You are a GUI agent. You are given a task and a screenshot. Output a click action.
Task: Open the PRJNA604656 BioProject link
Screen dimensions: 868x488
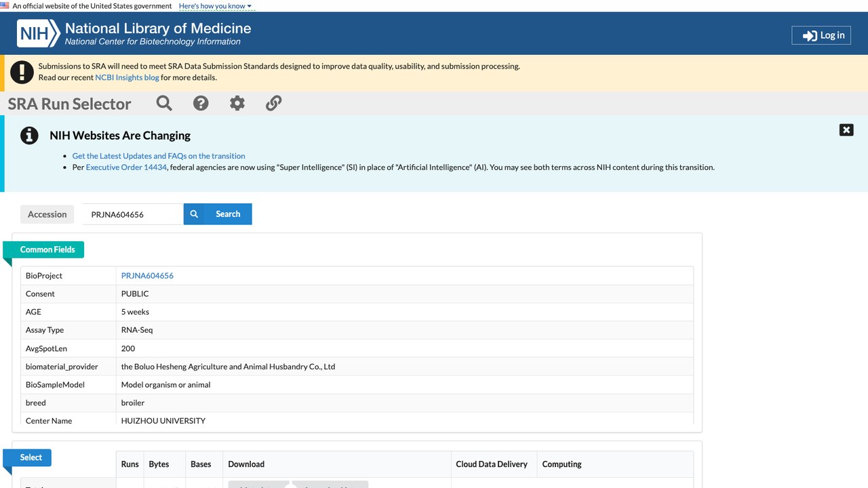[x=147, y=276]
